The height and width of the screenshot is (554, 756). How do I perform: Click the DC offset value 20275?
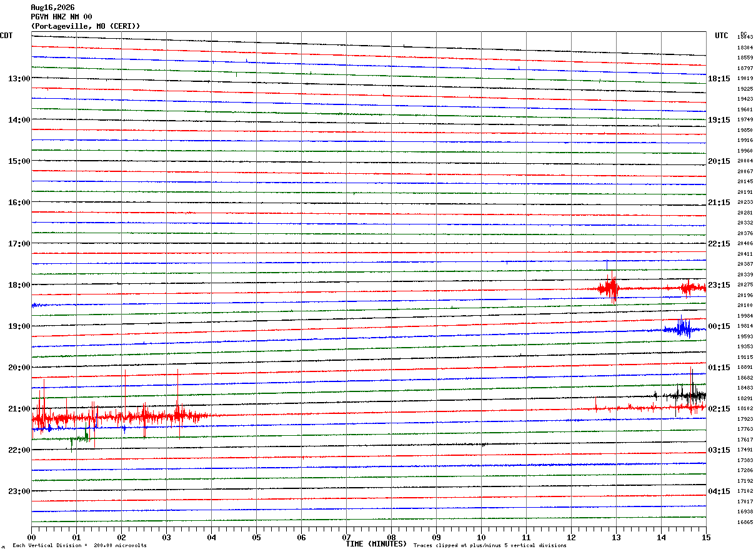point(745,285)
